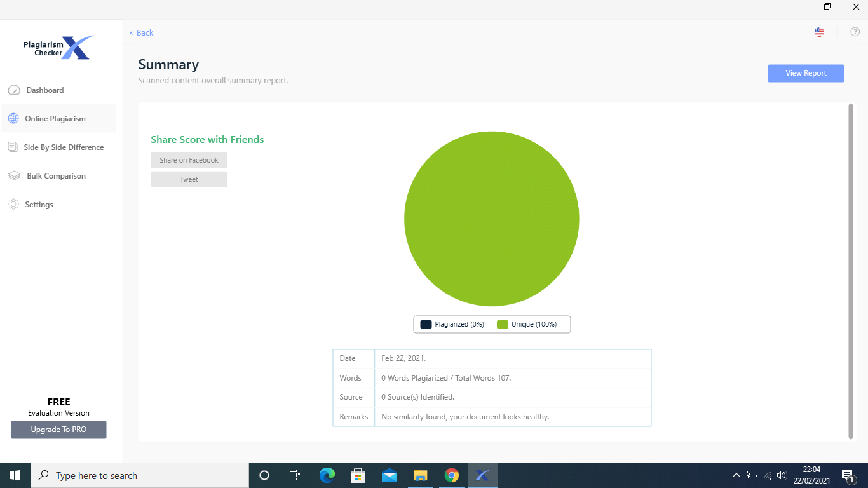Switch to the Side By Side Difference section

58,147
